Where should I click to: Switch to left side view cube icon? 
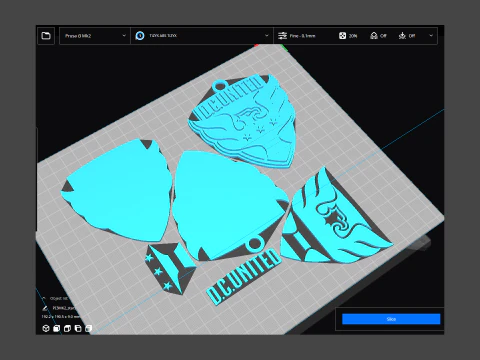pyautogui.click(x=78, y=329)
